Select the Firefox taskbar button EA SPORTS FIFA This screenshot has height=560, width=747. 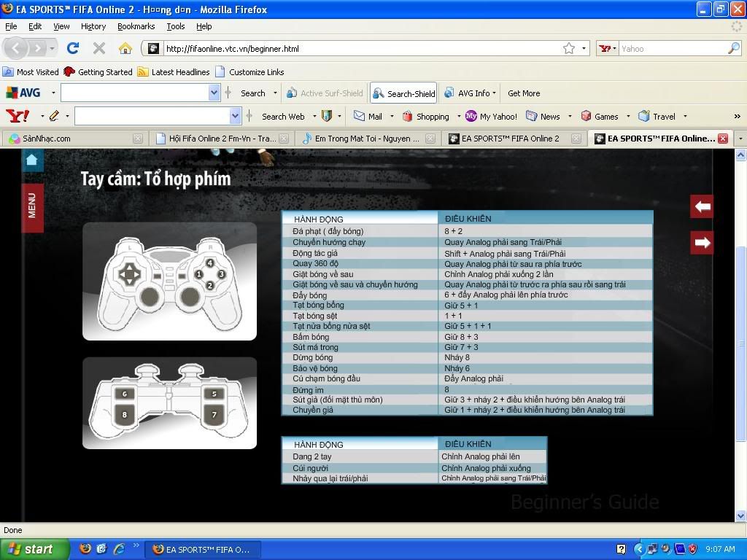pyautogui.click(x=202, y=549)
